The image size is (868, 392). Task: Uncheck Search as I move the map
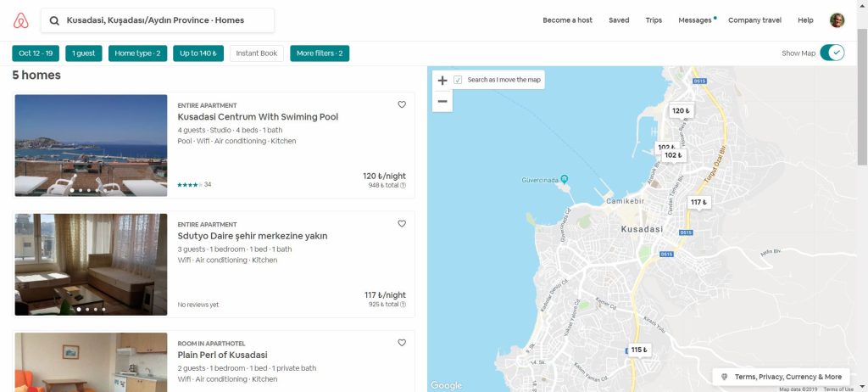(x=458, y=80)
